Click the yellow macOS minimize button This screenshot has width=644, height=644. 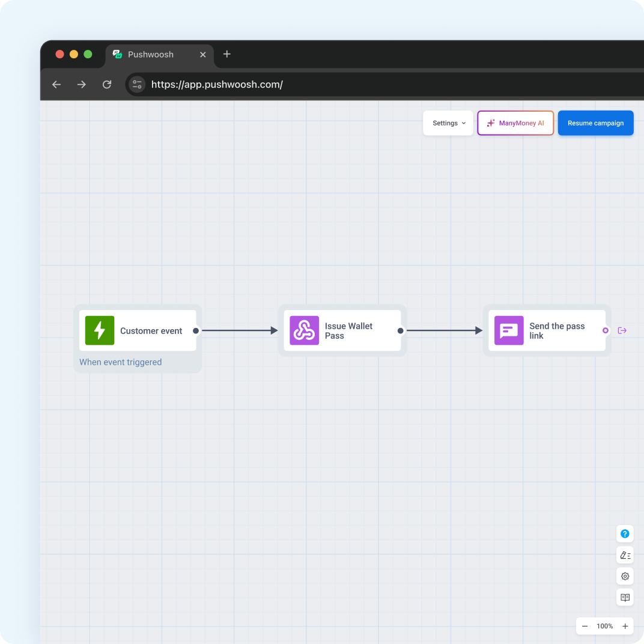tap(74, 54)
